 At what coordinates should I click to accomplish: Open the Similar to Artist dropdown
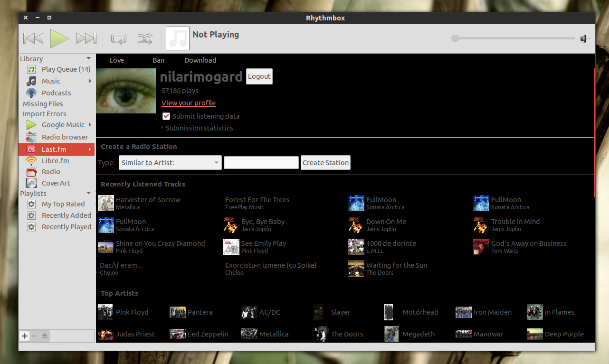tap(170, 163)
